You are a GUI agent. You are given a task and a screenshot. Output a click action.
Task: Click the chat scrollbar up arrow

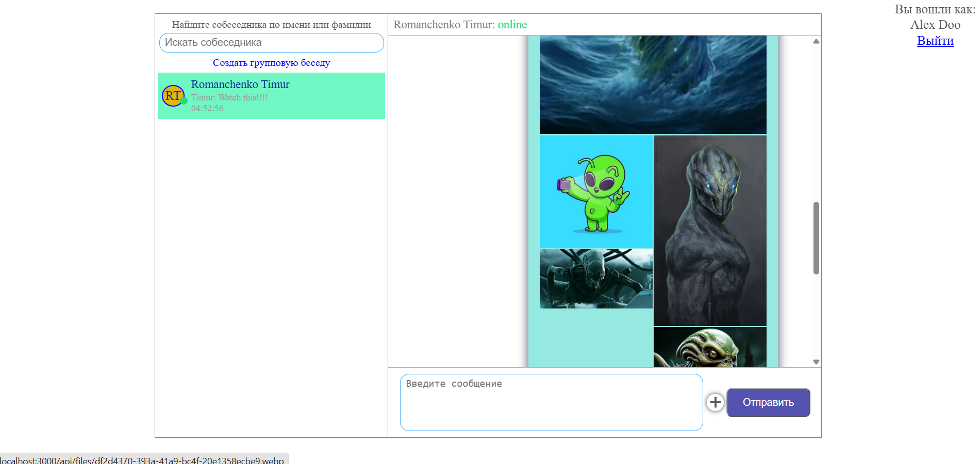816,41
